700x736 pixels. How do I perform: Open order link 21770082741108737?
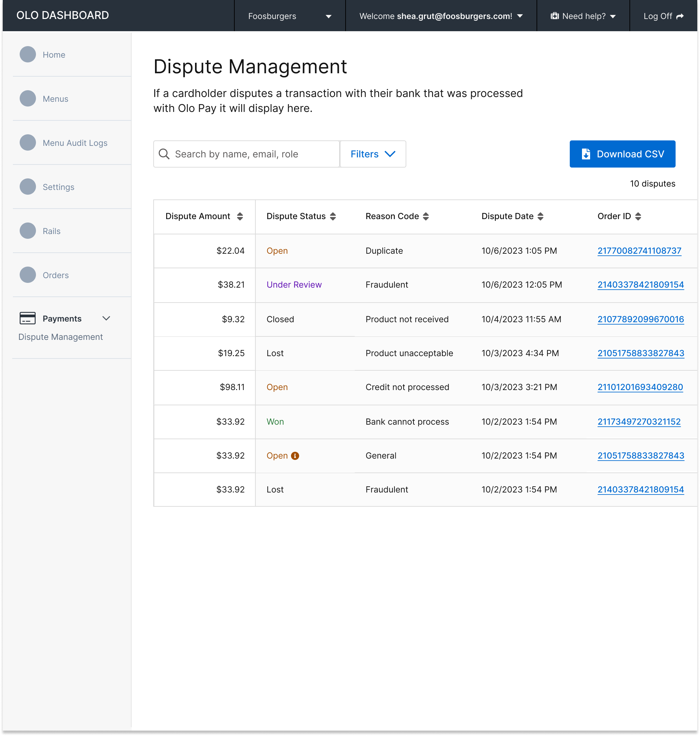tap(639, 251)
